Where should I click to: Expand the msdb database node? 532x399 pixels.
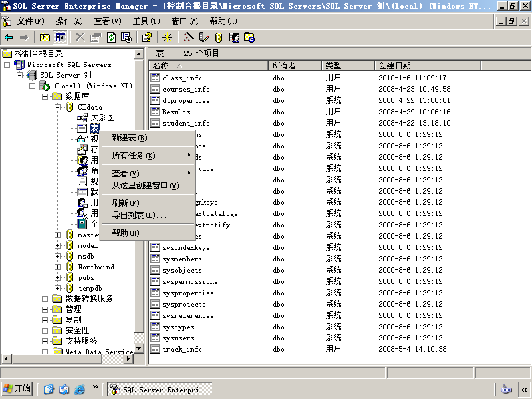coord(57,256)
